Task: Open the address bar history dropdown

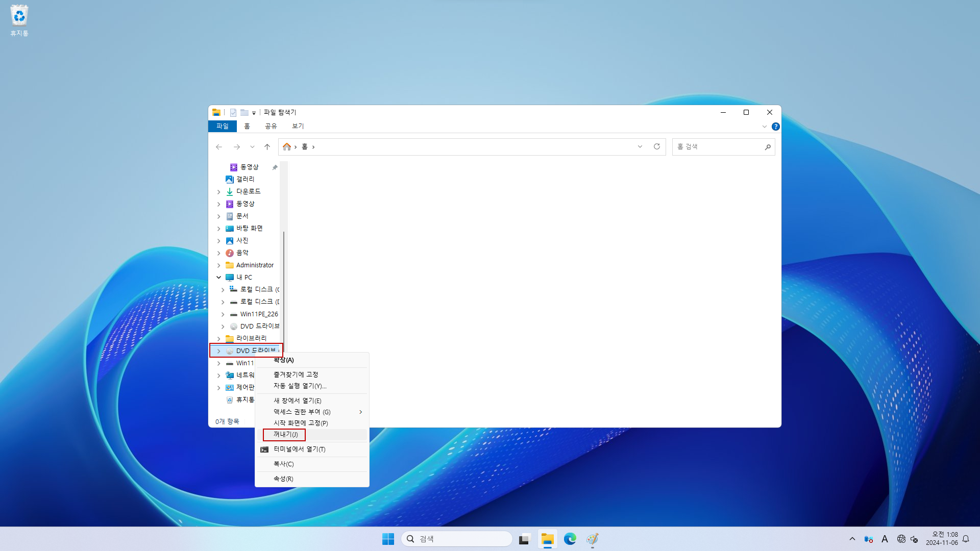Action: tap(640, 147)
